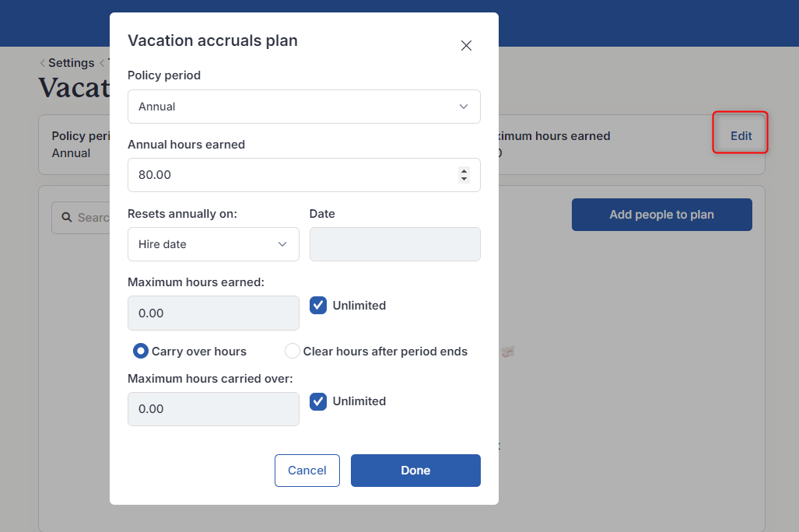
Task: Click the Add people to plan button
Action: (x=661, y=215)
